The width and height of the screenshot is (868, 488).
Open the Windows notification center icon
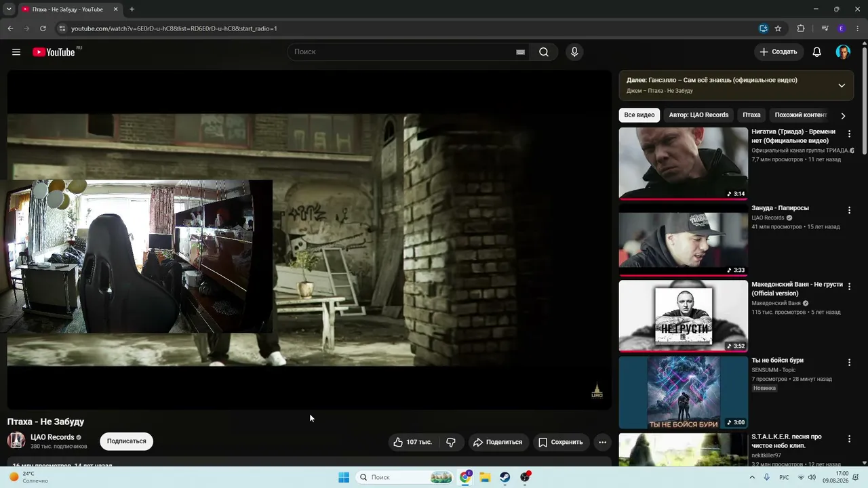pyautogui.click(x=856, y=477)
